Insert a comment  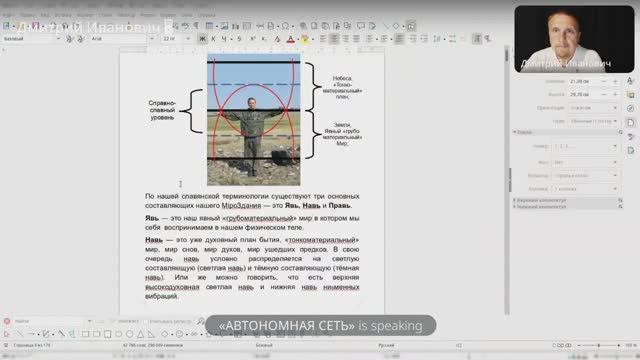[360, 26]
